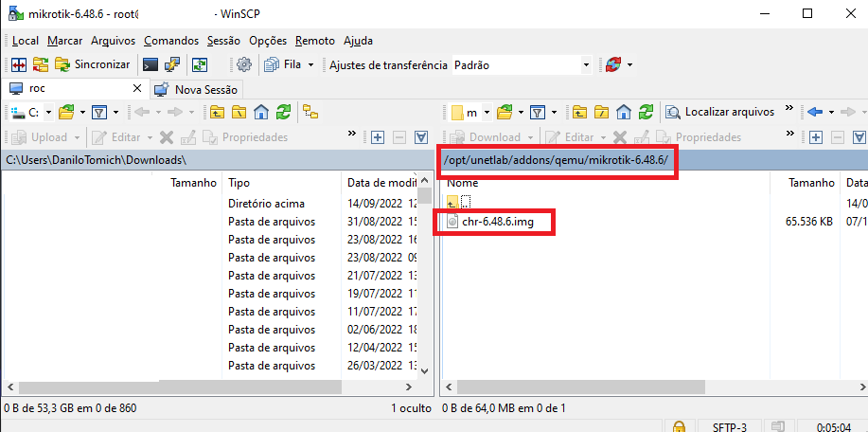Open the Remoto menu
The width and height of the screenshot is (868, 432).
[x=315, y=41]
